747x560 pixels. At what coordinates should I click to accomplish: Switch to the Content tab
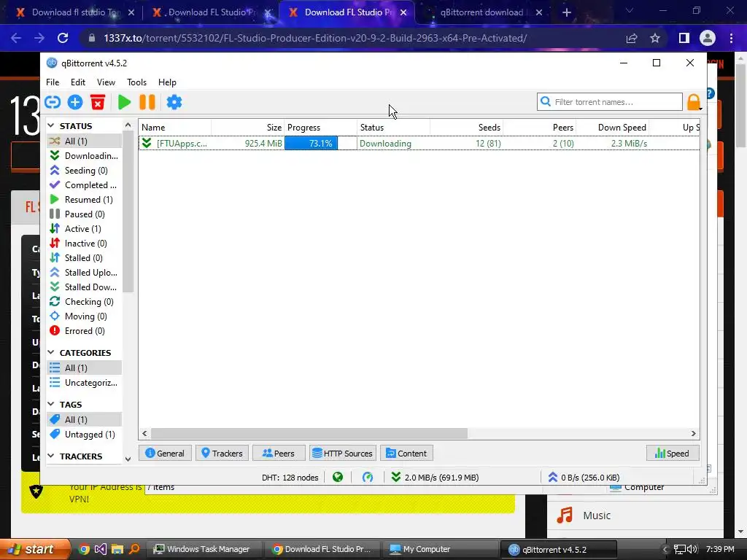pyautogui.click(x=406, y=454)
